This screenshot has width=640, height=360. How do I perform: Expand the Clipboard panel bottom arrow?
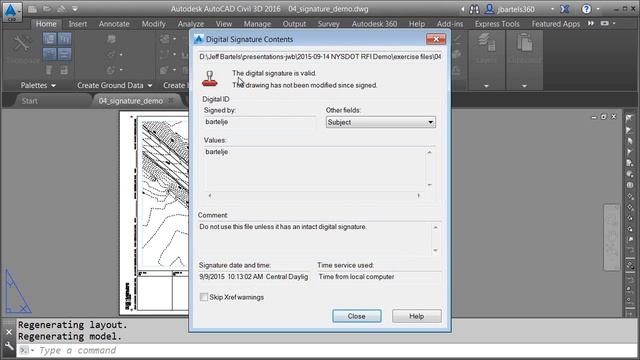524,86
